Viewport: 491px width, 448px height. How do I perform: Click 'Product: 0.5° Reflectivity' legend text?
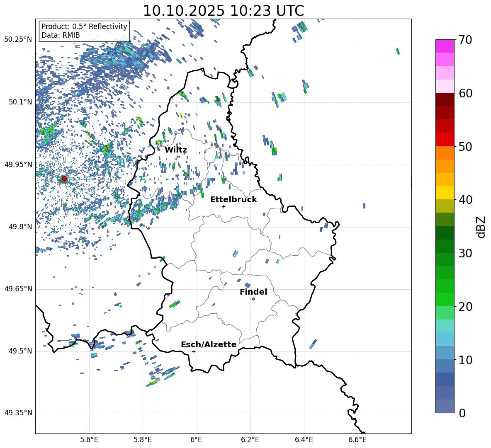click(84, 27)
